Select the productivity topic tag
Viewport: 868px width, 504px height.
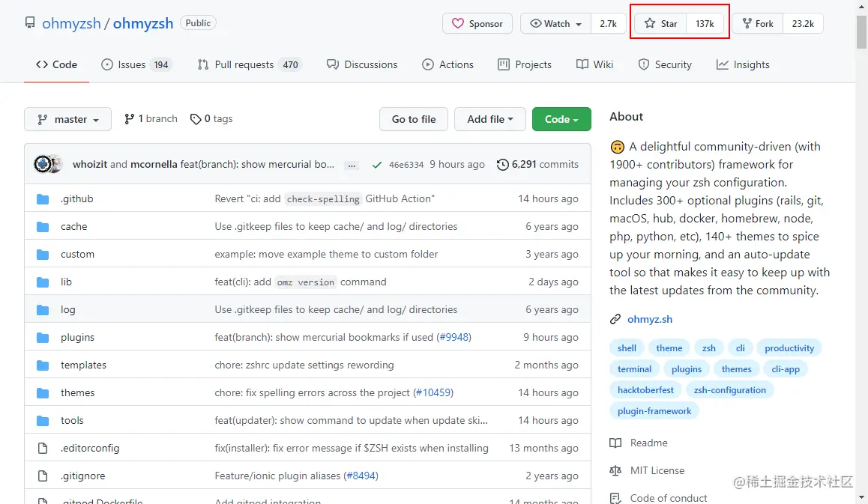[x=789, y=348]
